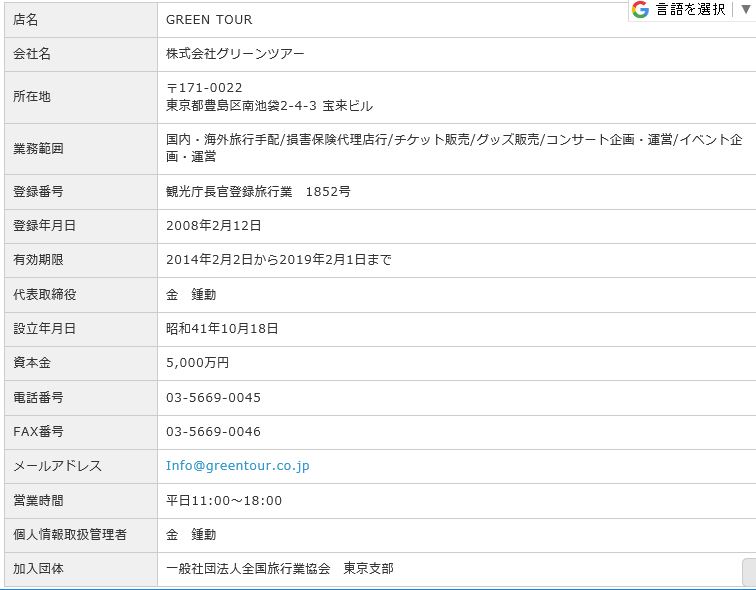Select the business scope text starting 国内・海外旅行手配
Viewport: 756px width, 590px height.
[454, 148]
